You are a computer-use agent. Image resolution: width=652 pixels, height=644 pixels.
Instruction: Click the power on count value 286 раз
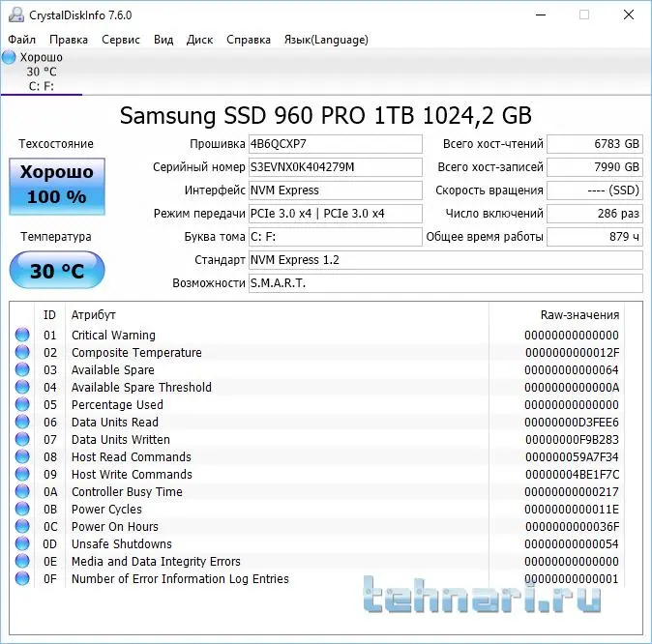[595, 214]
